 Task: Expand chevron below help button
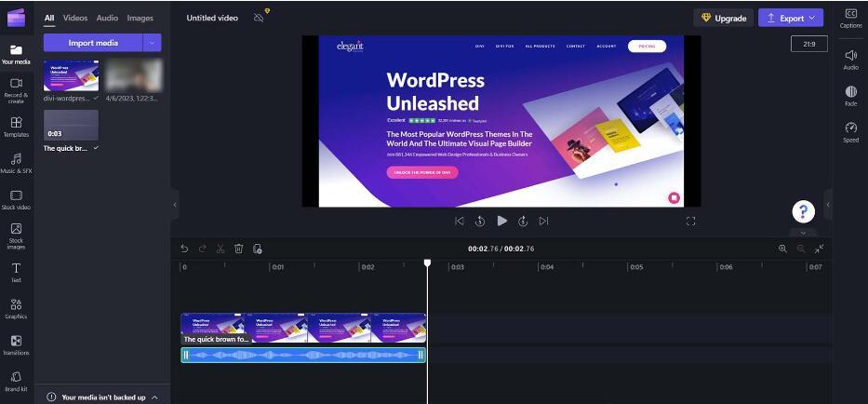[x=803, y=232]
